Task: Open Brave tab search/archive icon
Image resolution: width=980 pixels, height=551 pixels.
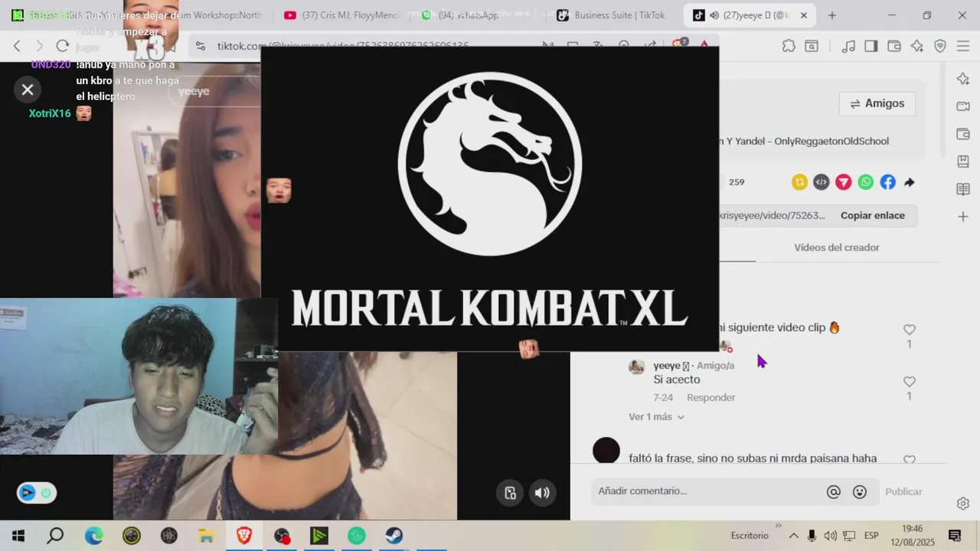Action: click(x=811, y=46)
